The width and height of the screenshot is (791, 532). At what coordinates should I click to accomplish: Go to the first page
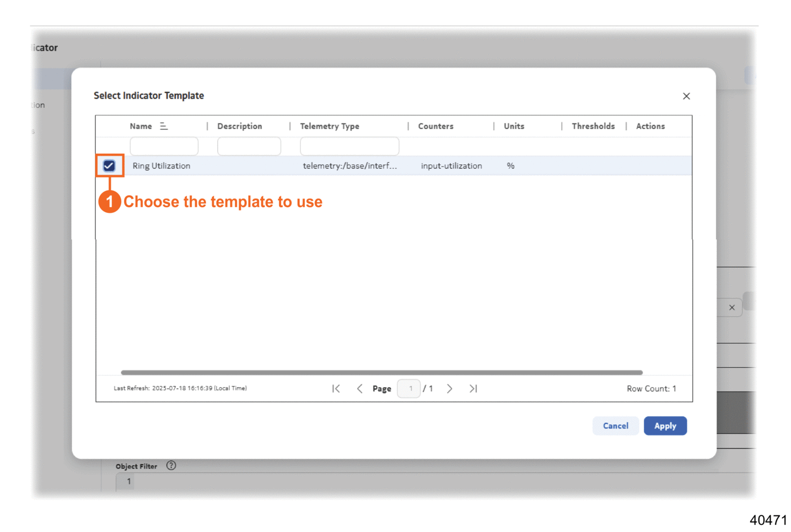[336, 389]
